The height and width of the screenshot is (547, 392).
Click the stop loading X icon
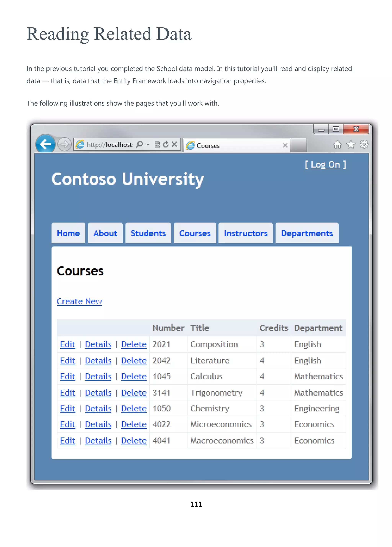pos(174,145)
